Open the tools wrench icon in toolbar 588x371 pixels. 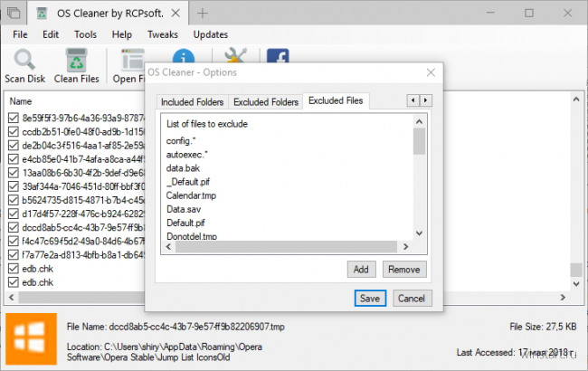pyautogui.click(x=235, y=55)
